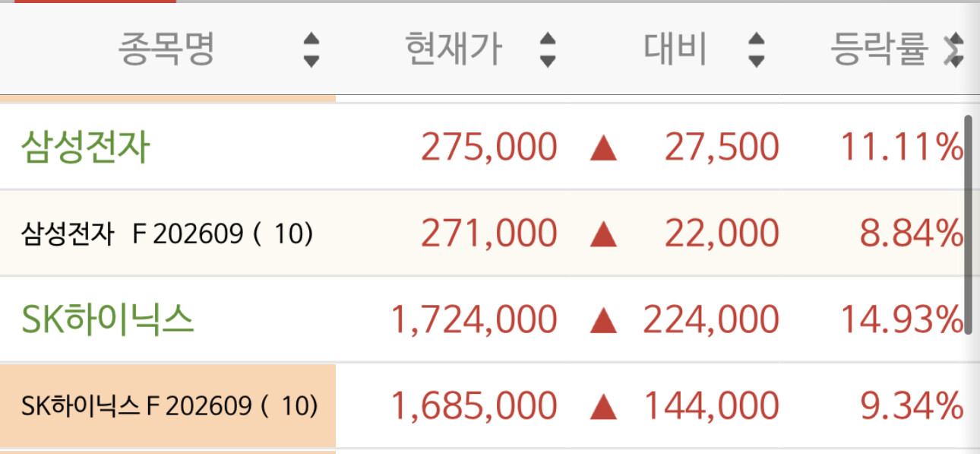Open the 삼성전자 stock link
980x454 pixels.
tap(85, 148)
